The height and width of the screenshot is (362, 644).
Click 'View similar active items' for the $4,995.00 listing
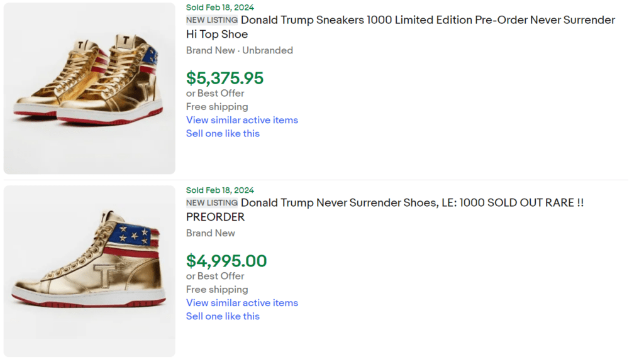242,303
